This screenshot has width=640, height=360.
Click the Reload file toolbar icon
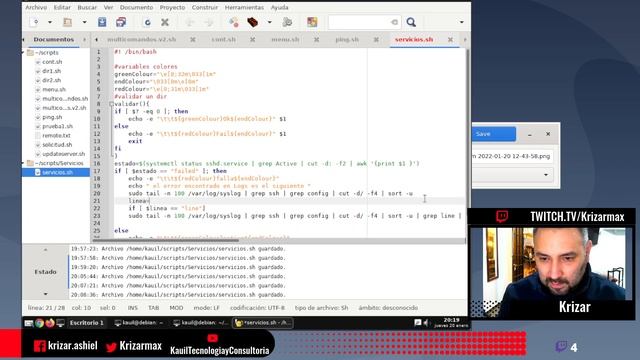147,22
